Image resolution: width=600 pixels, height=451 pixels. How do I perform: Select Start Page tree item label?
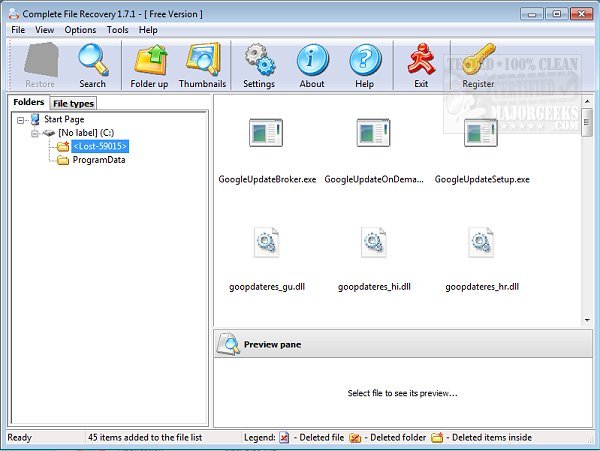click(x=64, y=119)
